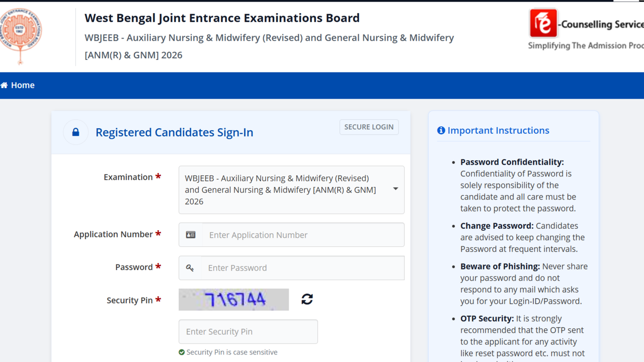
Task: Click the ID card icon before Application Number
Action: point(191,235)
